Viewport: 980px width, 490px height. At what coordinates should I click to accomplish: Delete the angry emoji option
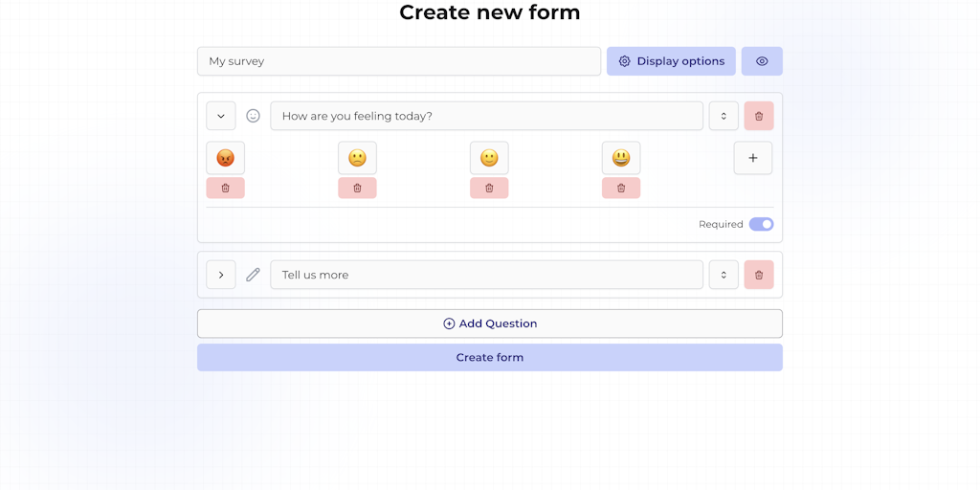point(226,188)
